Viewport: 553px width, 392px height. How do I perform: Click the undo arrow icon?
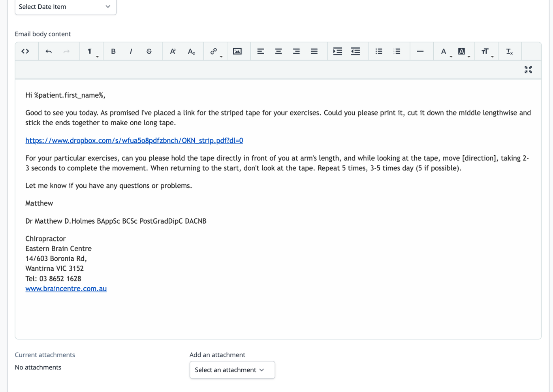click(x=49, y=51)
